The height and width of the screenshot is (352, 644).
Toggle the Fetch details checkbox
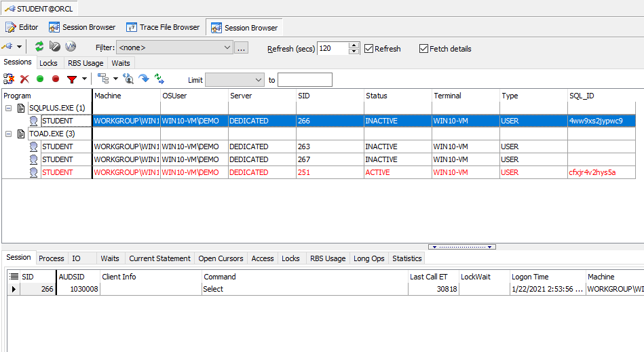(423, 49)
